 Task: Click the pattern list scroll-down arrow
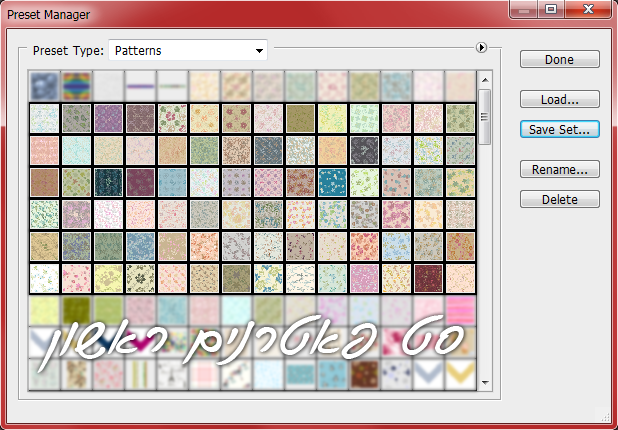pos(485,382)
